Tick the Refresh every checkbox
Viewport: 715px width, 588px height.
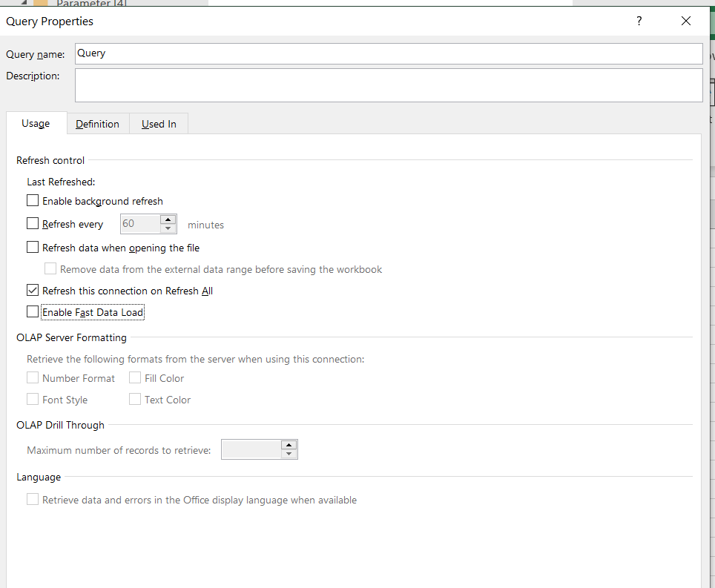pyautogui.click(x=33, y=223)
